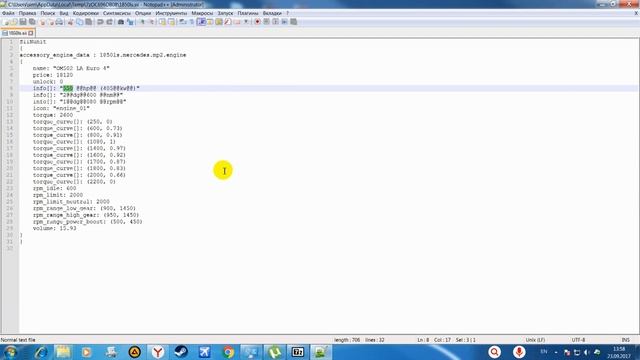The image size is (640, 360).
Task: Open the ? help menu
Action: click(x=287, y=13)
